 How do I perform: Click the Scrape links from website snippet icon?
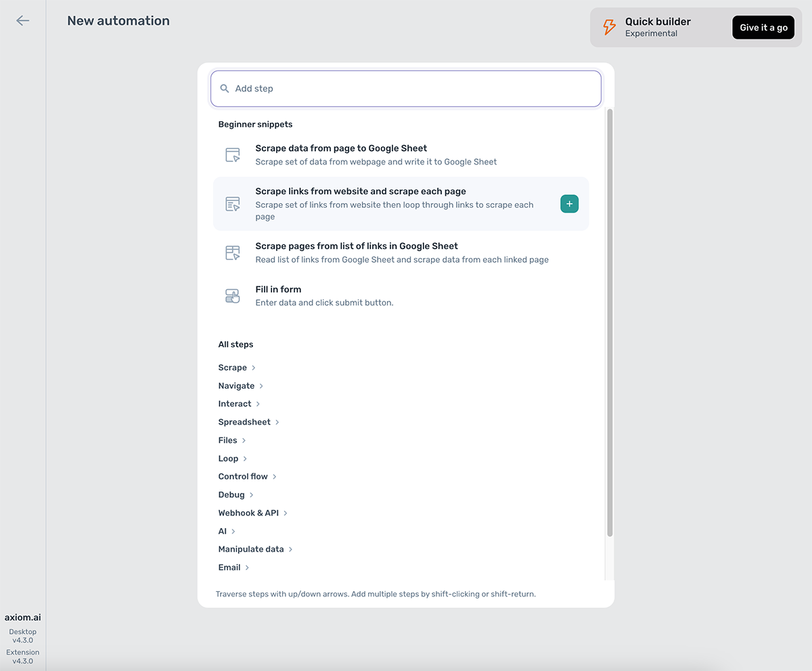[233, 204]
